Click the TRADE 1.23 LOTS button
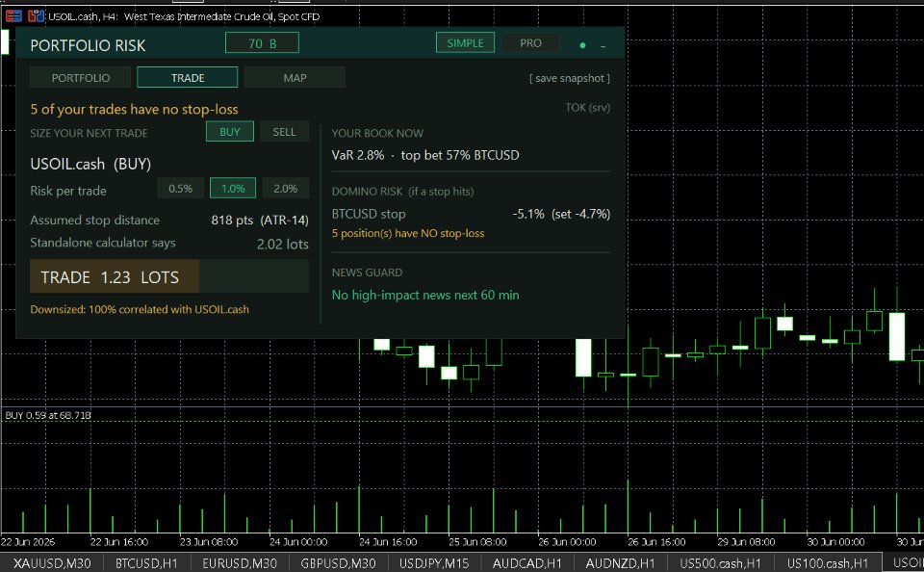The height and width of the screenshot is (572, 924). coord(115,276)
